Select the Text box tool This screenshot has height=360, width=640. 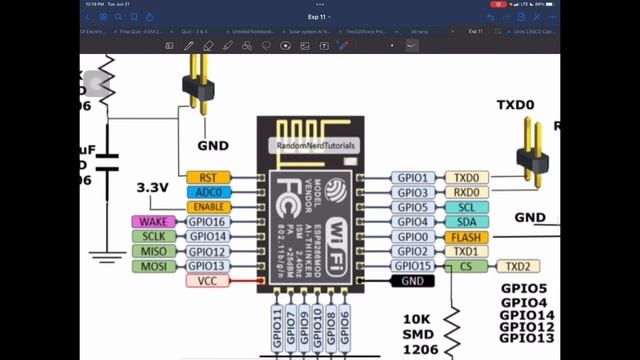coord(324,46)
